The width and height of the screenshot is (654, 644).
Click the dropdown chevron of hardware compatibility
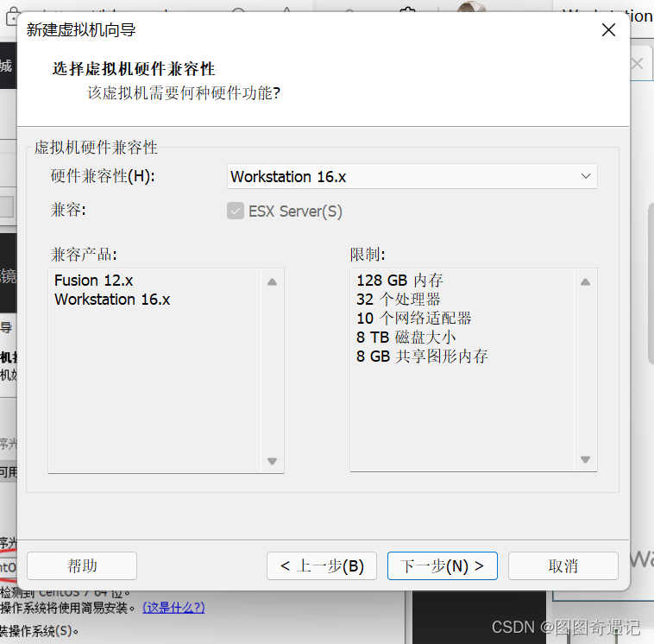click(x=586, y=176)
